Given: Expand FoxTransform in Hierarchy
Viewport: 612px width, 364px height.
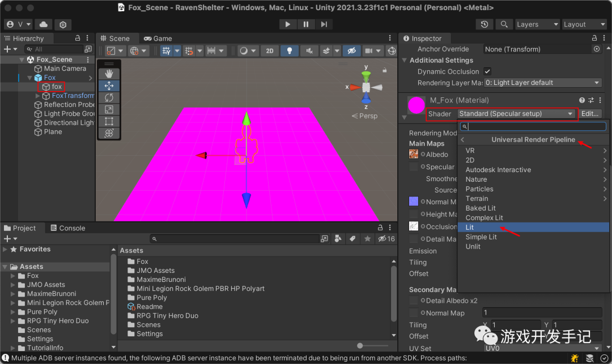Looking at the screenshot, I should (37, 96).
